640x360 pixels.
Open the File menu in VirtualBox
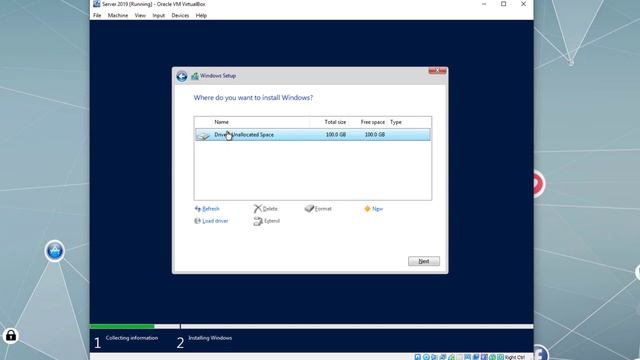pyautogui.click(x=97, y=16)
